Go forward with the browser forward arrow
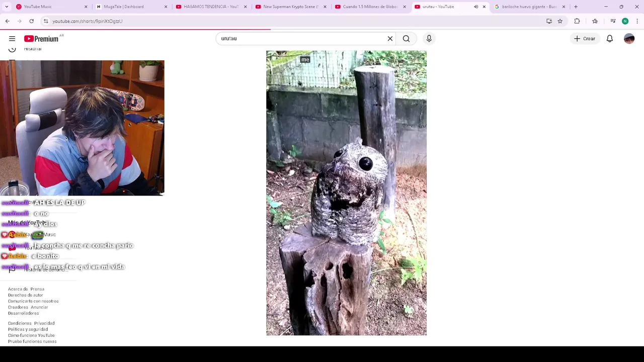644x362 pixels. [x=19, y=21]
